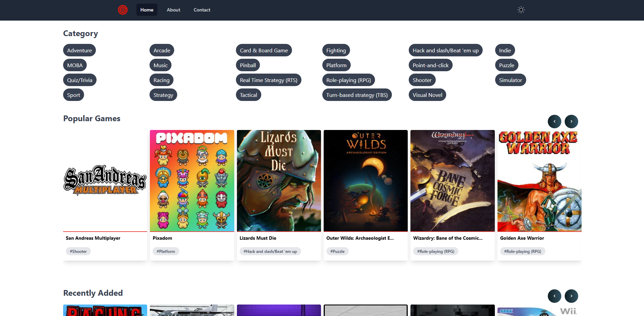644x316 pixels.
Task: Open Outer Wilds cover image
Action: pyautogui.click(x=366, y=181)
